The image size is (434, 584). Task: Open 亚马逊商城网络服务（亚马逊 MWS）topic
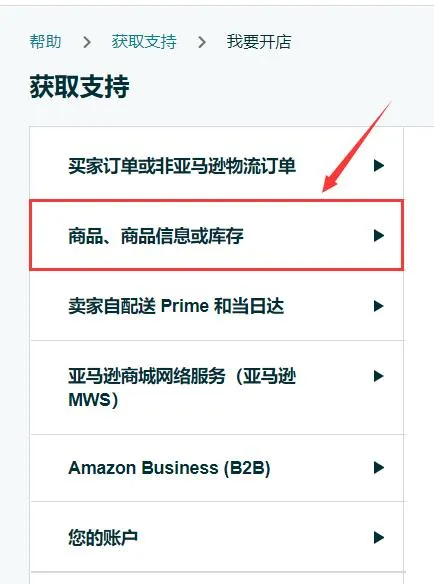click(x=216, y=387)
